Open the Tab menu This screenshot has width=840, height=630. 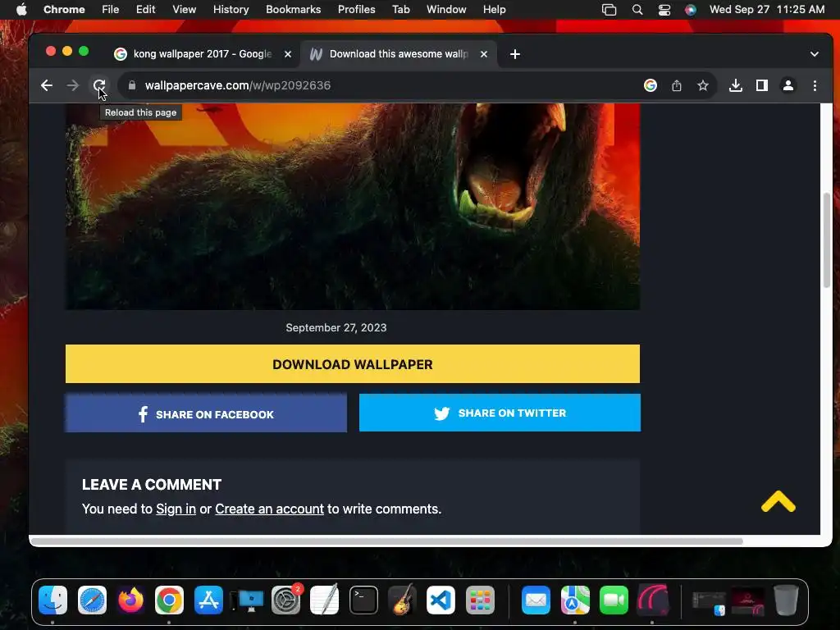click(400, 9)
